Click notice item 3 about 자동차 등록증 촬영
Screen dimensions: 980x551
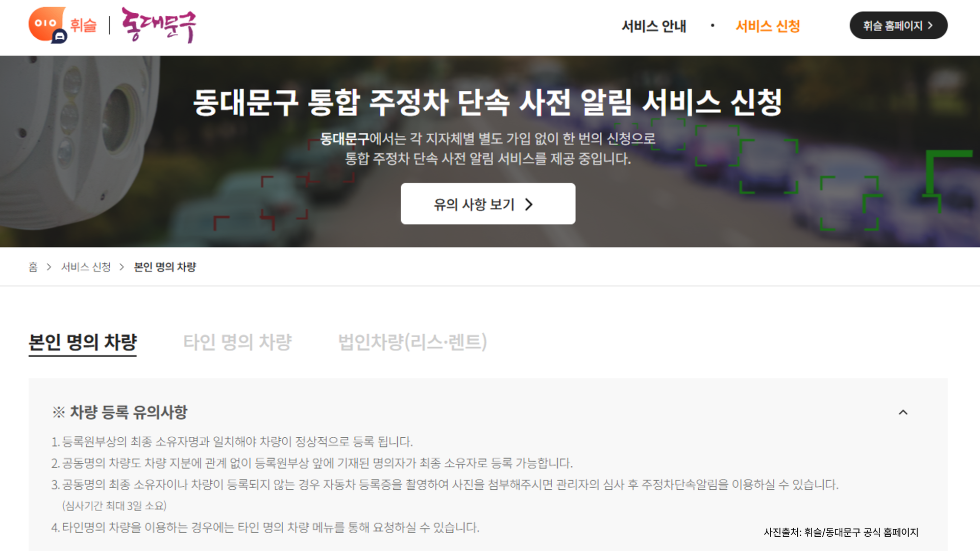(x=445, y=485)
